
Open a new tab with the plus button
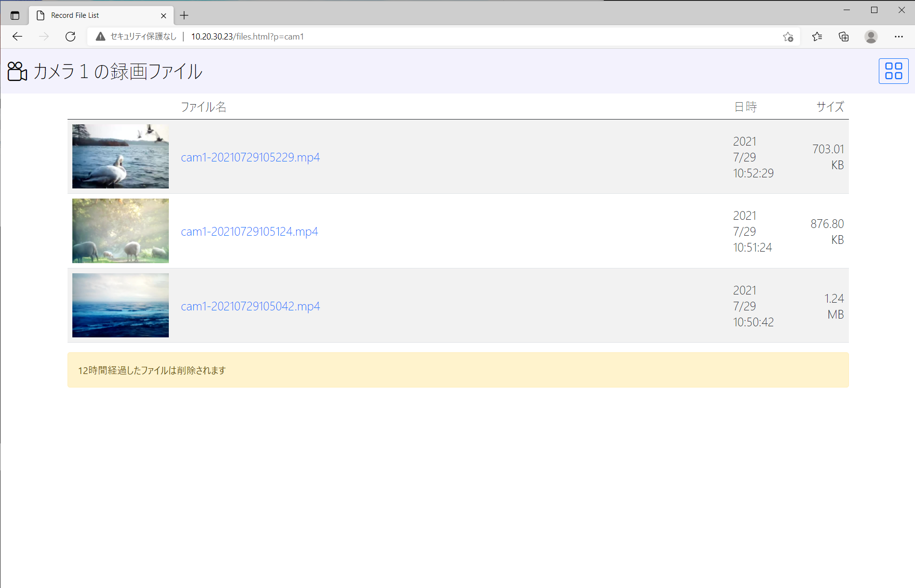point(184,15)
